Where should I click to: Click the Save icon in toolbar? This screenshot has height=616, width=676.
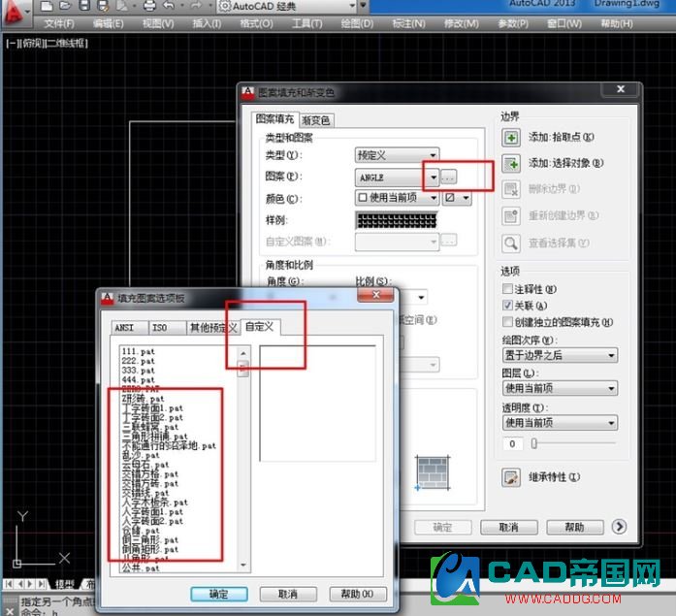coord(84,6)
